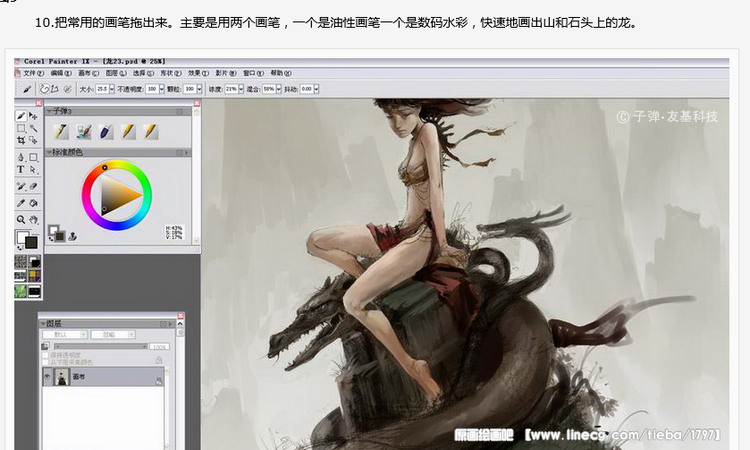
Task: Open the brush look selector
Action: click(x=34, y=291)
